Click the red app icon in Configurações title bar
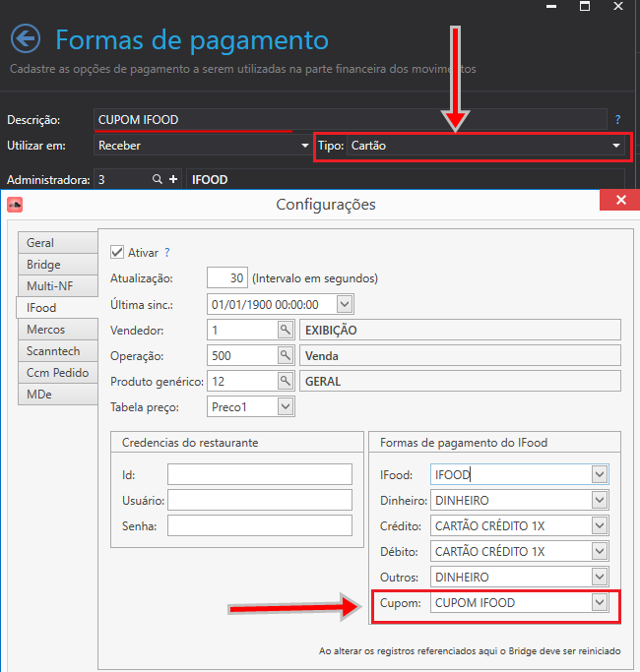This screenshot has width=640, height=672. coord(15,205)
